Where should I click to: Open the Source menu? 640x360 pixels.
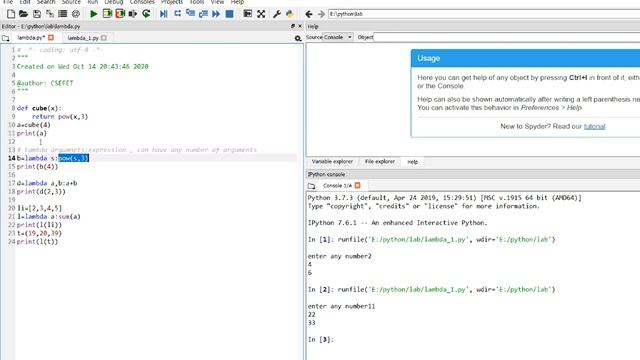click(x=71, y=2)
